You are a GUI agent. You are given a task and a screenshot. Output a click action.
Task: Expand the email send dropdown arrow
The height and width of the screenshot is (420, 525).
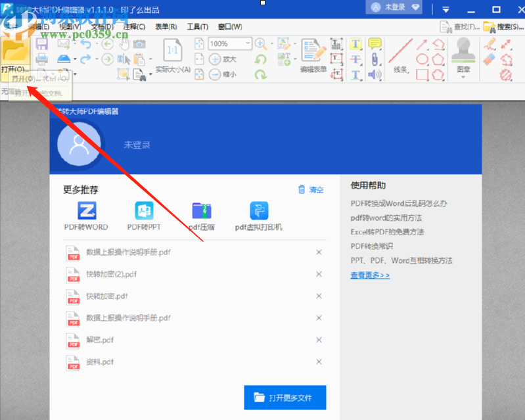(x=75, y=44)
